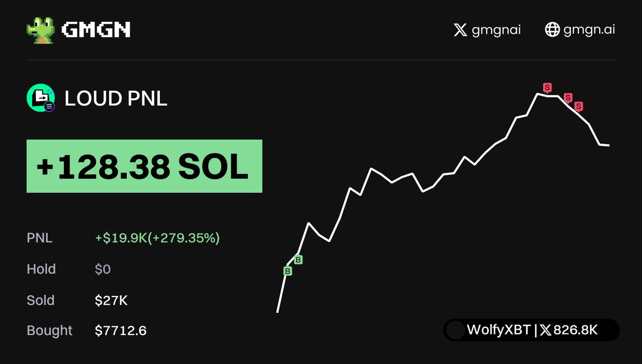Viewport: 642px width, 364px height.
Task: Click the WolfyXBT username badge
Action: pyautogui.click(x=531, y=330)
